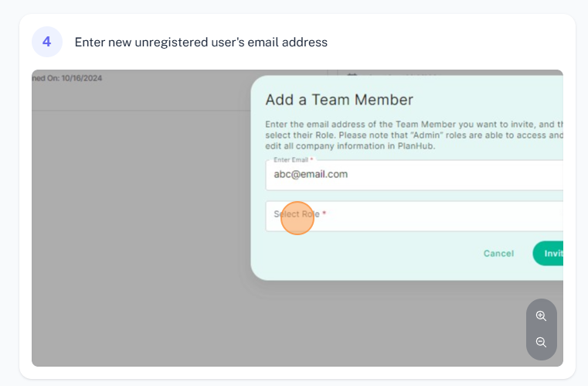Screen dimensions: 588x386
Task: Click the green Invite button
Action: [549, 254]
